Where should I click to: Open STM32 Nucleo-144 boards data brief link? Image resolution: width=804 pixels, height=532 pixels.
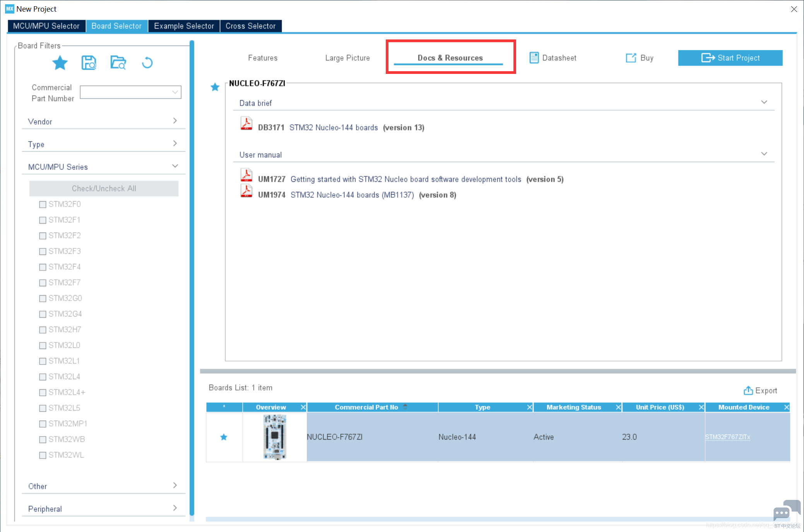tap(334, 128)
